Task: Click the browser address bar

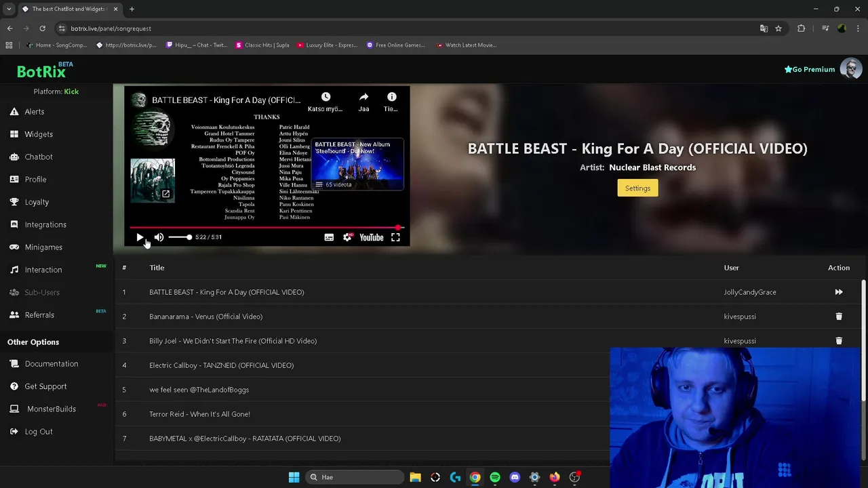Action: (x=407, y=28)
